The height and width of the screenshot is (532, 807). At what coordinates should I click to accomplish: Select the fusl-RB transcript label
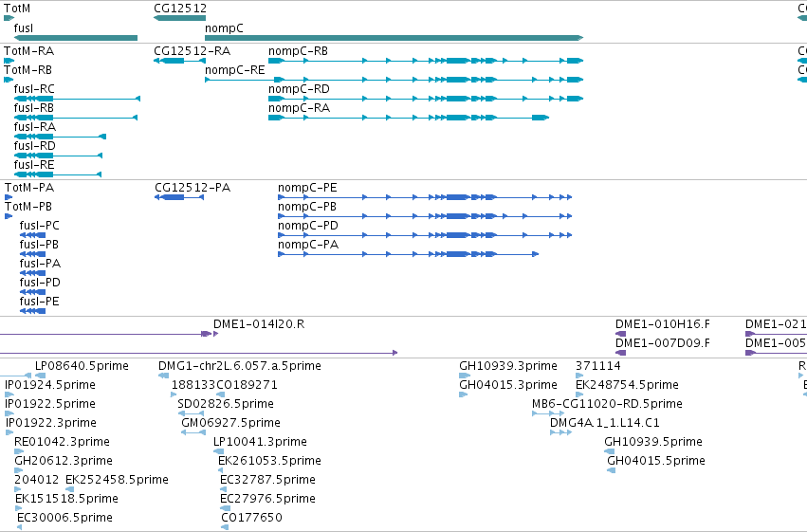[34, 108]
